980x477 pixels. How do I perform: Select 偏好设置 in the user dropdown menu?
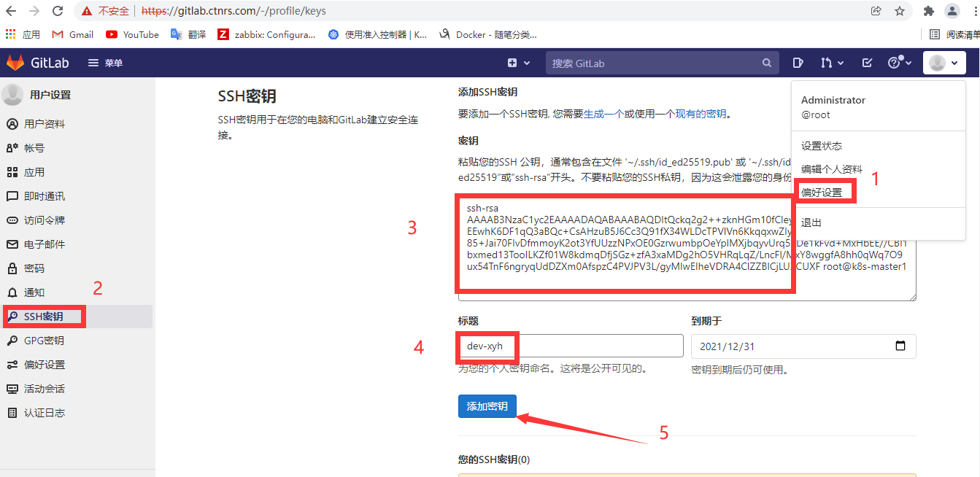coord(822,193)
